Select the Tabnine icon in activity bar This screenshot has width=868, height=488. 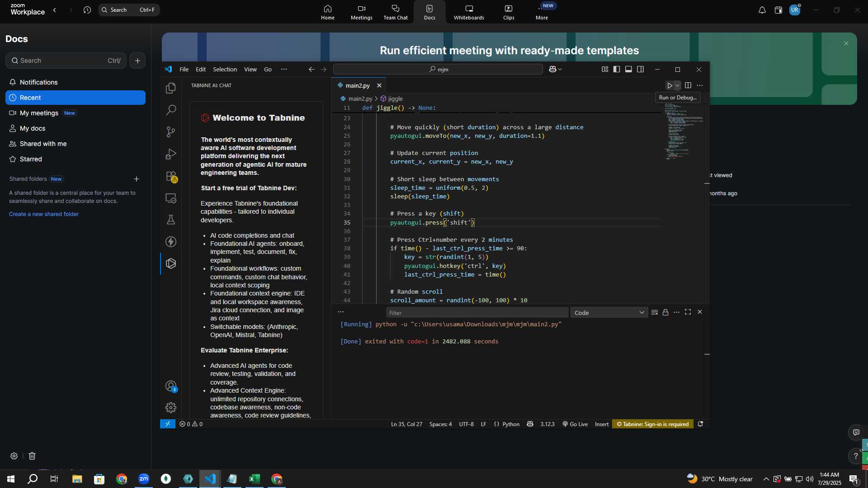(x=171, y=263)
